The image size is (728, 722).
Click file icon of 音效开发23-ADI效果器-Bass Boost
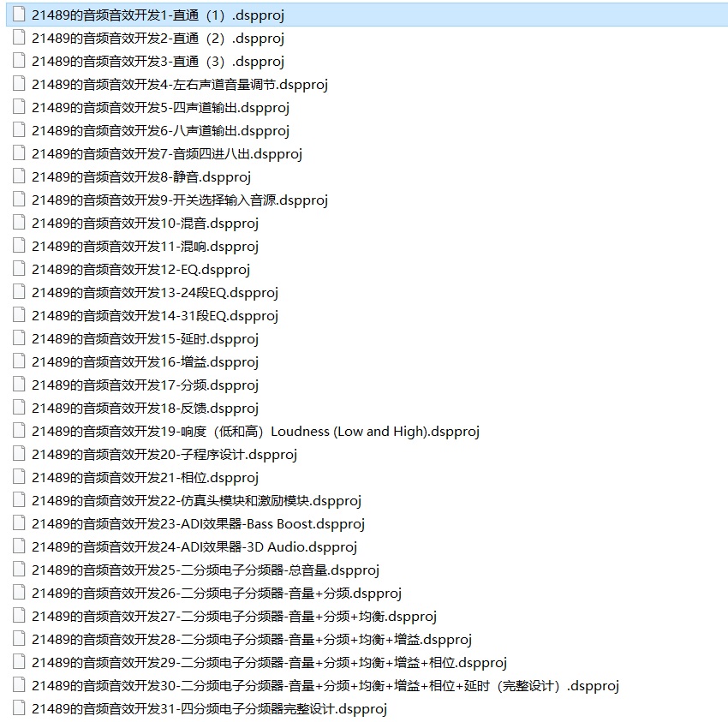pyautogui.click(x=19, y=523)
